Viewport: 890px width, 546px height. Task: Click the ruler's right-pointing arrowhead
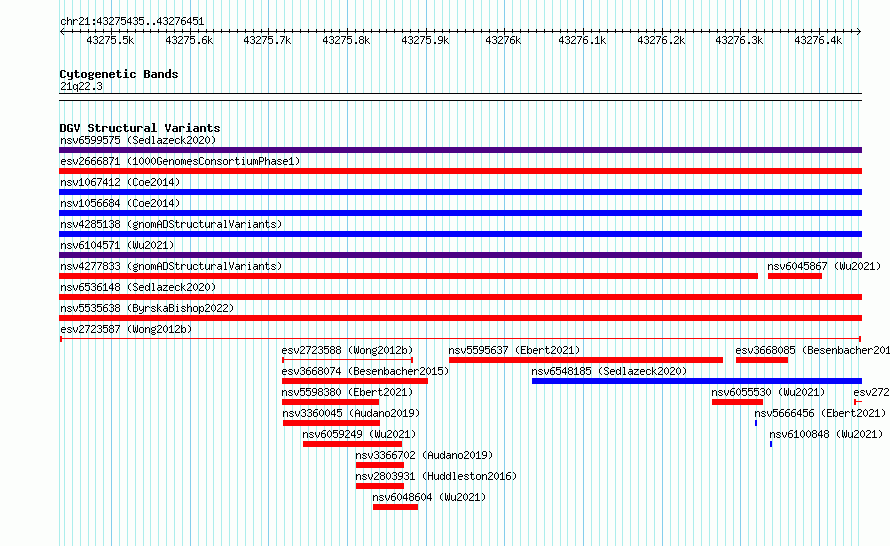(x=859, y=31)
